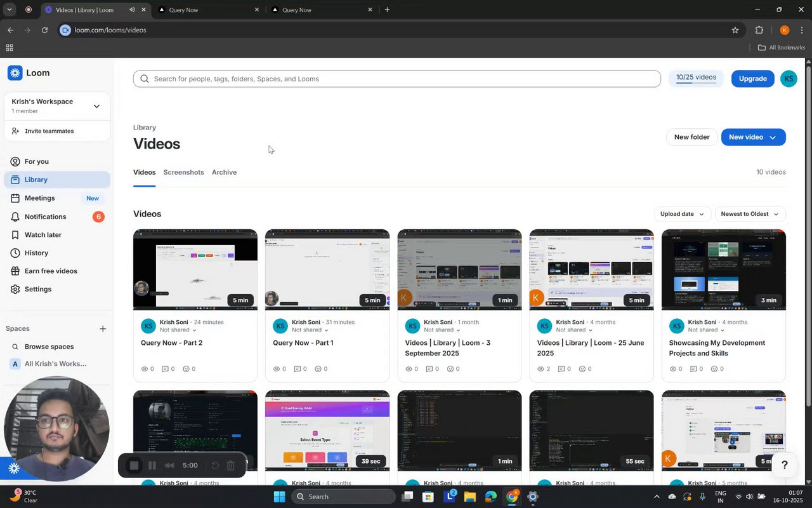Click the 10/25 videos usage indicator

click(696, 79)
